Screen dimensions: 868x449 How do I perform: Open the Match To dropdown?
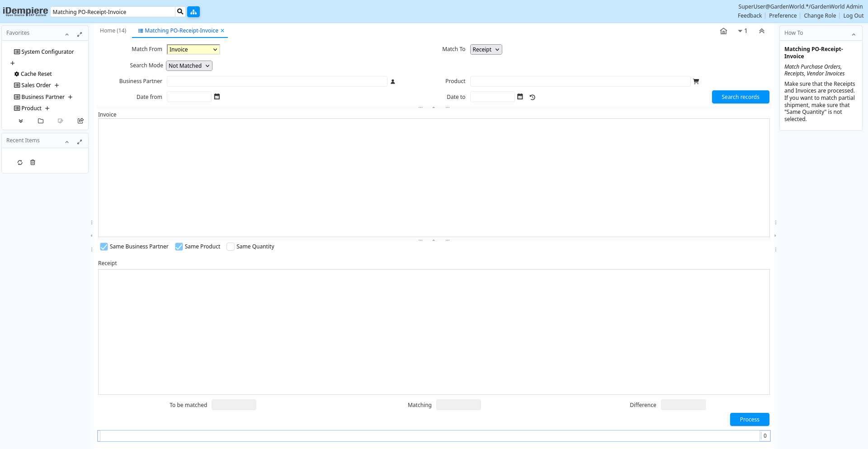pyautogui.click(x=486, y=50)
